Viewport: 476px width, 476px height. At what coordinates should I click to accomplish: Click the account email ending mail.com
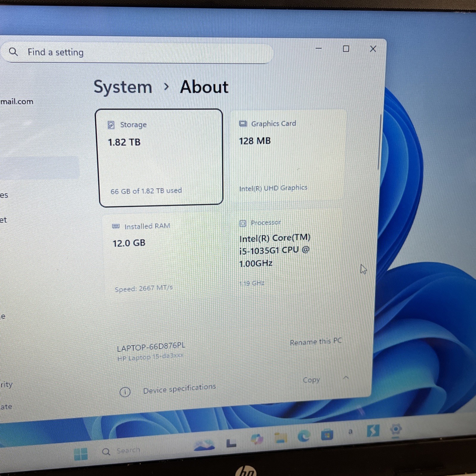[17, 102]
